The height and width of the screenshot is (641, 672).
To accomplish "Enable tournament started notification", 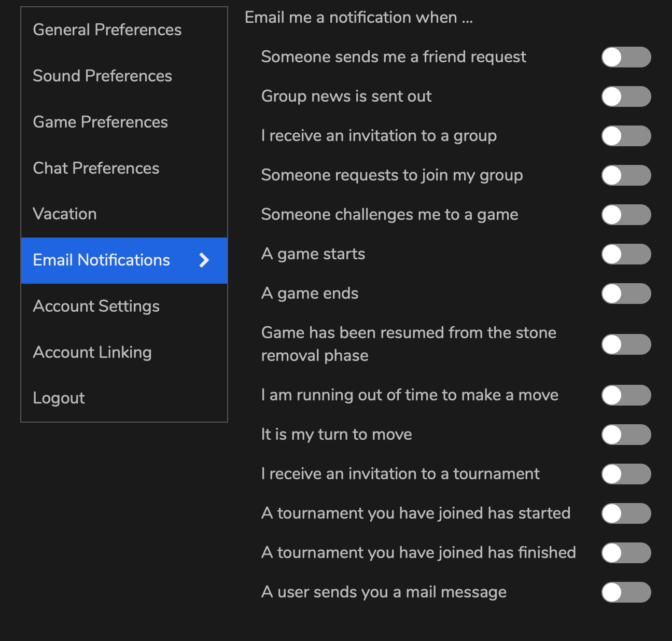I will [626, 513].
